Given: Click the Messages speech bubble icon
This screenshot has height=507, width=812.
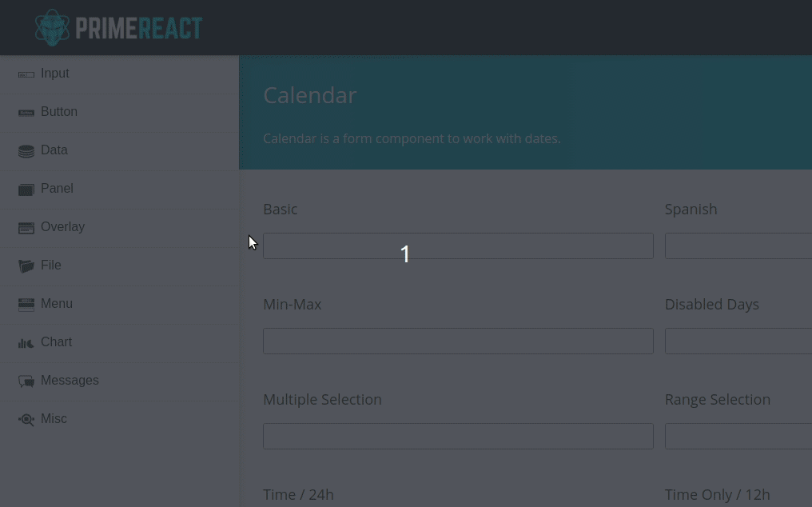Looking at the screenshot, I should click(26, 381).
